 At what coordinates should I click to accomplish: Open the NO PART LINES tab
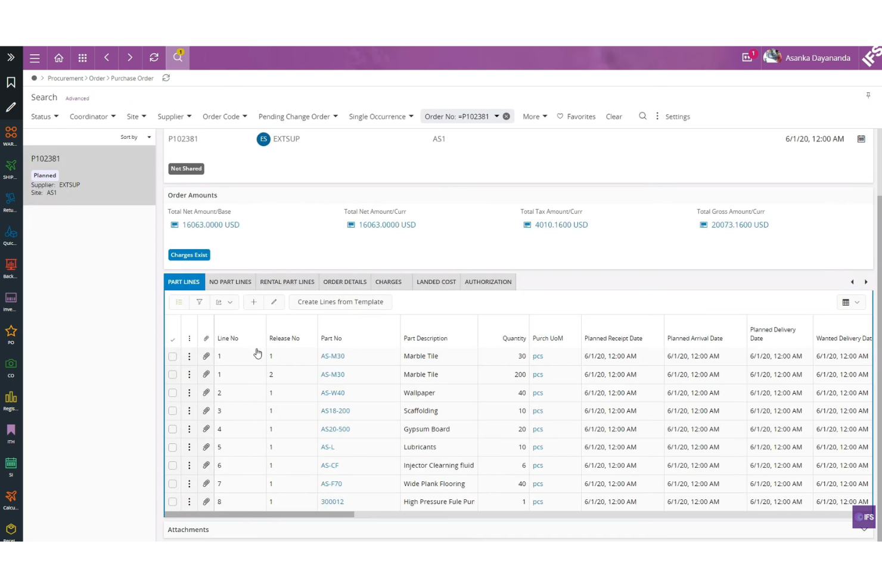tap(230, 281)
